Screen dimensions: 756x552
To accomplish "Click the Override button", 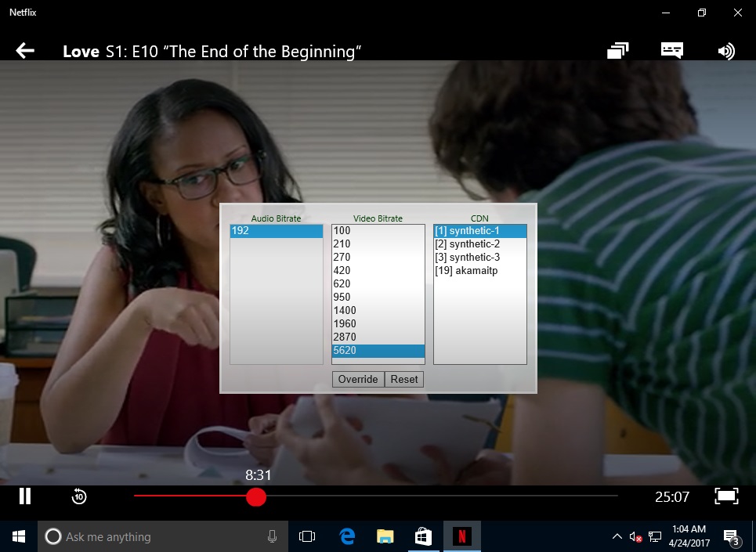I will pos(358,380).
